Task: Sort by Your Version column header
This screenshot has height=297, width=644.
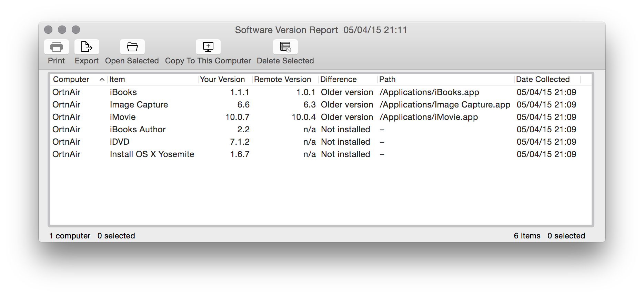Action: (222, 80)
